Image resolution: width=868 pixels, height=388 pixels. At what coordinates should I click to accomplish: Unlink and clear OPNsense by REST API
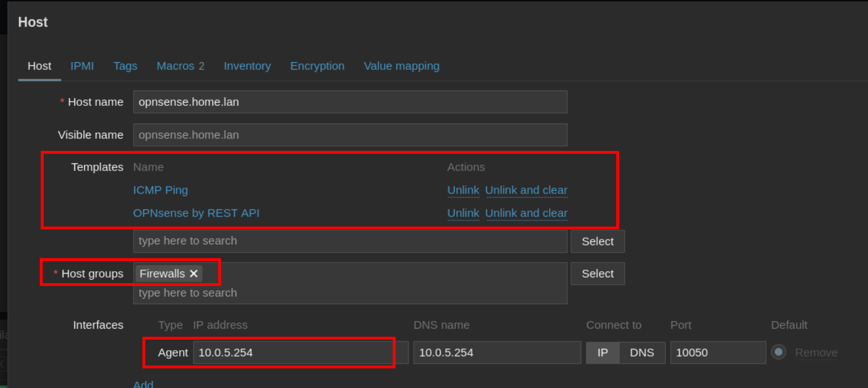pos(526,213)
